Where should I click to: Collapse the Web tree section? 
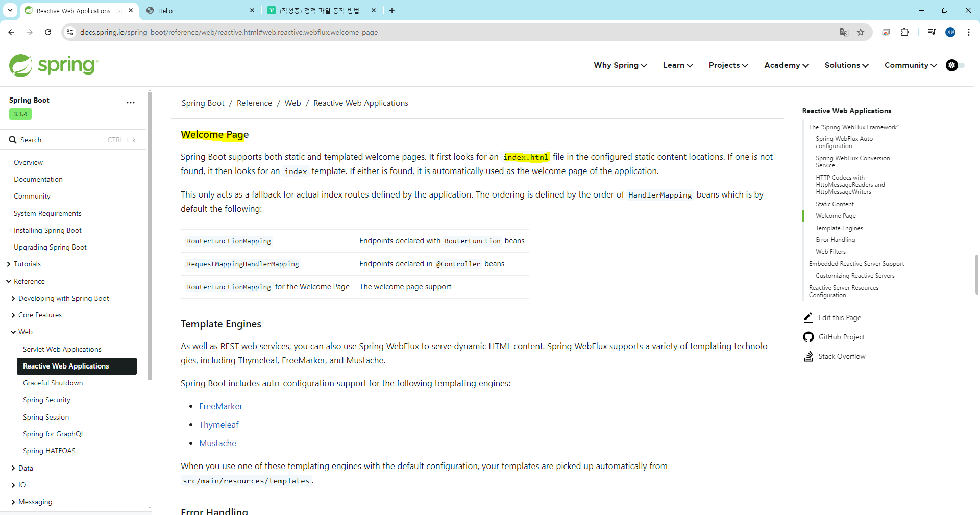pos(13,332)
